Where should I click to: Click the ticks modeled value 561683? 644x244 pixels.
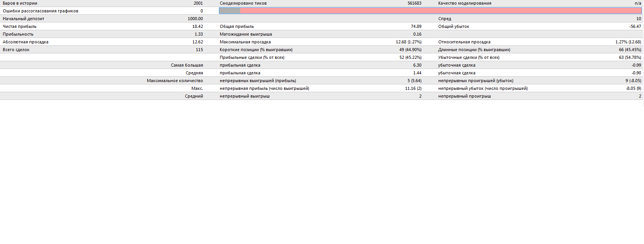(414, 3)
